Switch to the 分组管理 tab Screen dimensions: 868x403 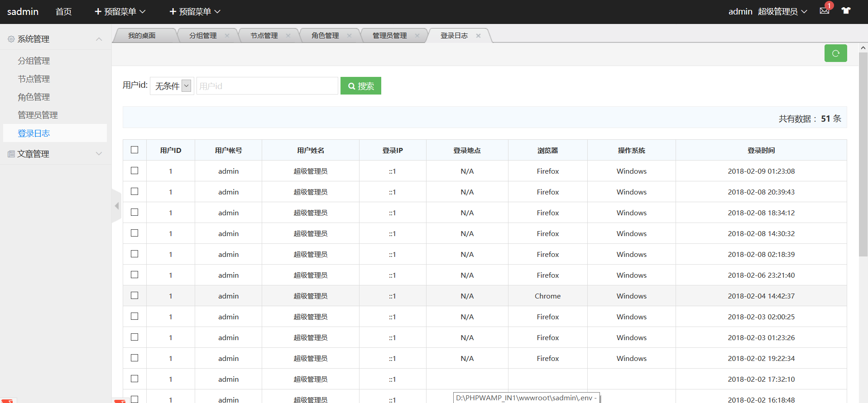203,36
